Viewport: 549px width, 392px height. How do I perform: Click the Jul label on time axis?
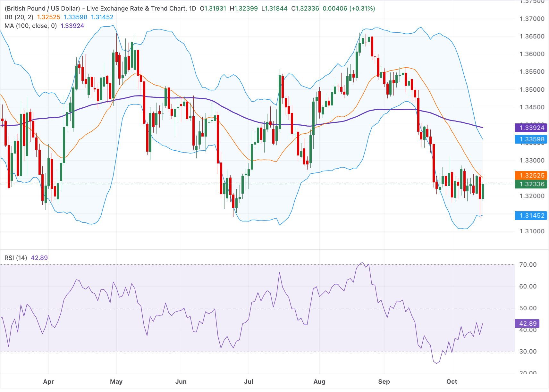pyautogui.click(x=249, y=381)
